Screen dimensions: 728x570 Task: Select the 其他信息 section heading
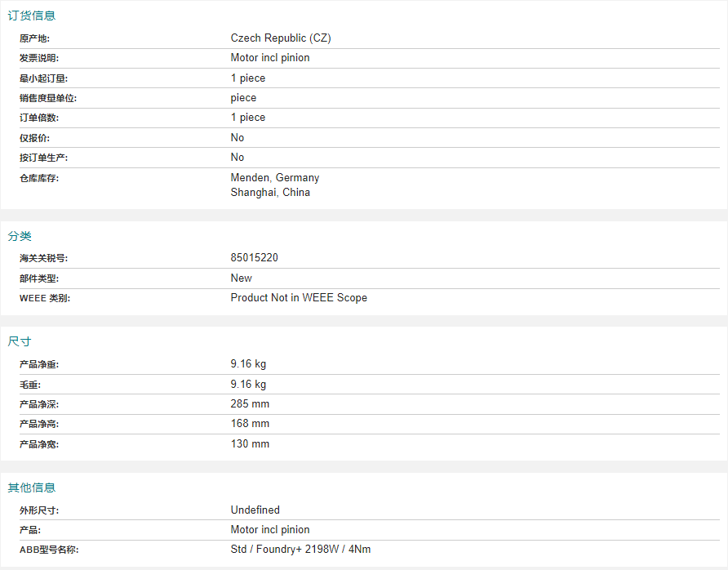[32, 488]
